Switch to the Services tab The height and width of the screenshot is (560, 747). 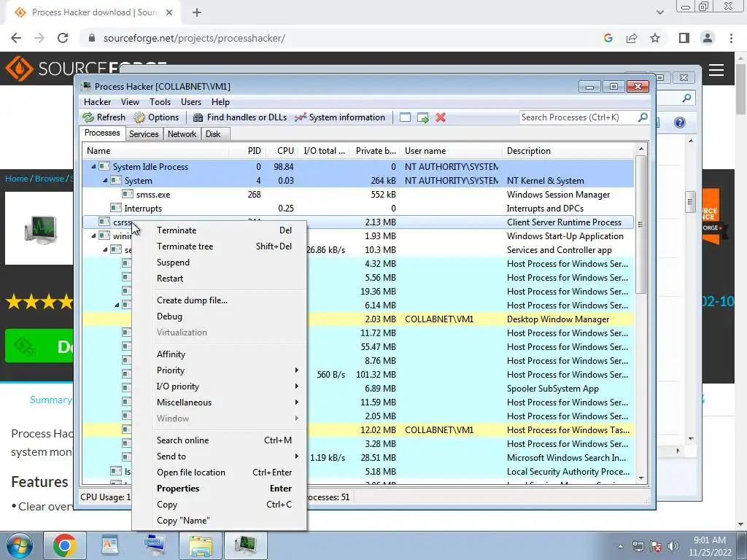tap(144, 134)
